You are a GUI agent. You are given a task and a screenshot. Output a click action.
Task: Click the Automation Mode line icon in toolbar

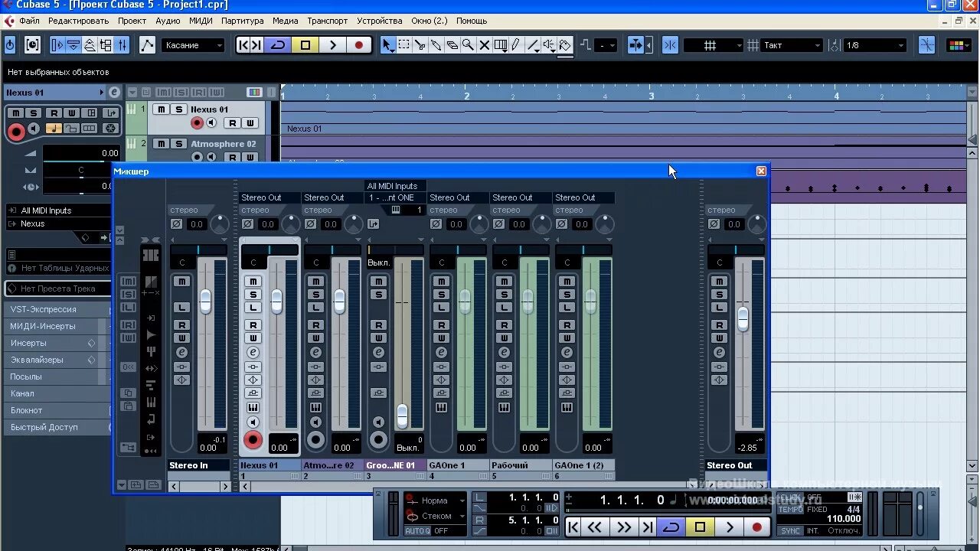click(147, 45)
